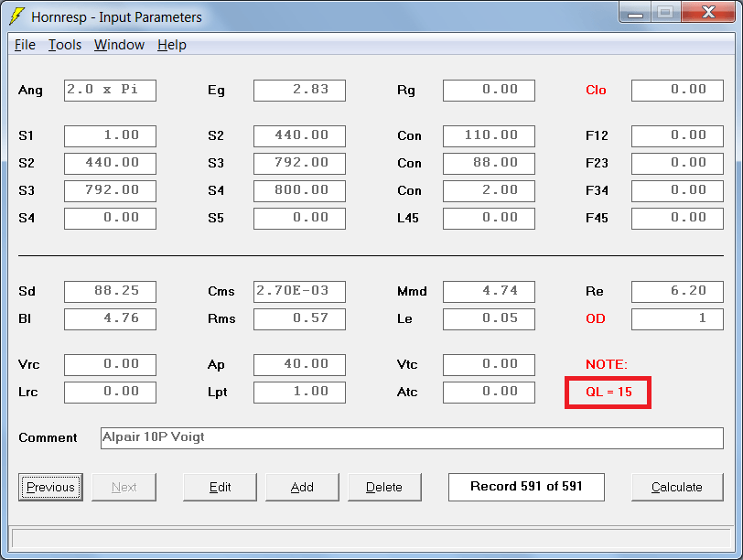Select the Mmd input field
The width and height of the screenshot is (743, 560).
tap(489, 292)
